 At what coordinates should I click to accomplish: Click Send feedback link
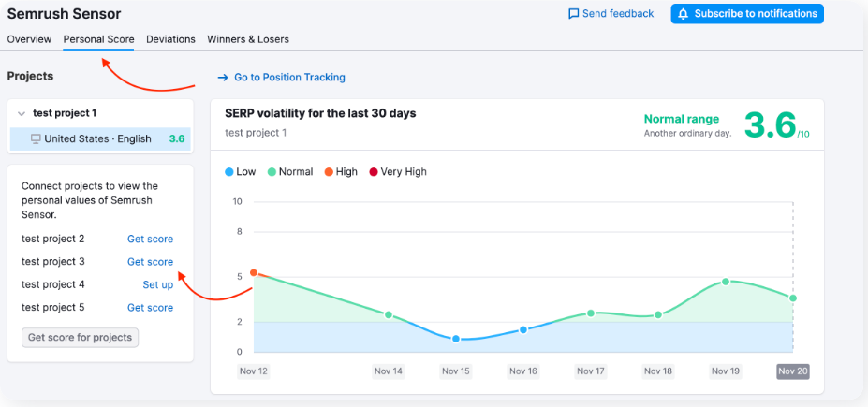[x=611, y=14]
